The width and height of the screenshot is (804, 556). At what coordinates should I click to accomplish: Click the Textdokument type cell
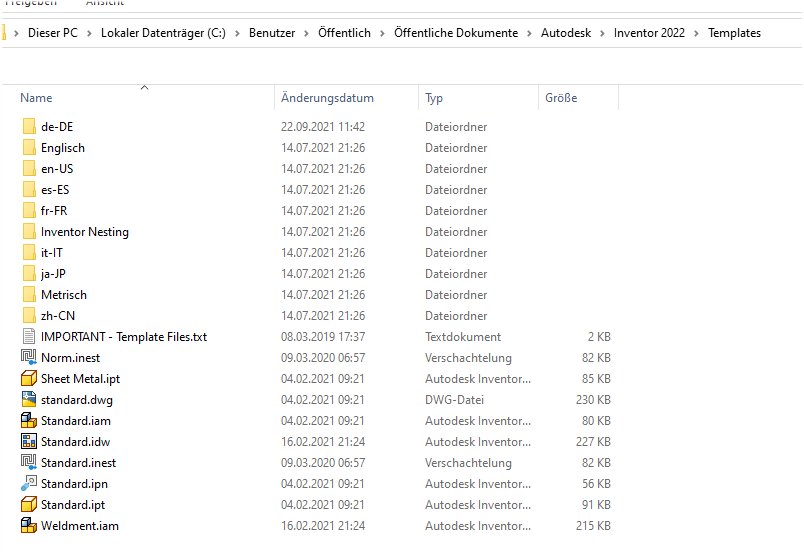[x=463, y=336]
